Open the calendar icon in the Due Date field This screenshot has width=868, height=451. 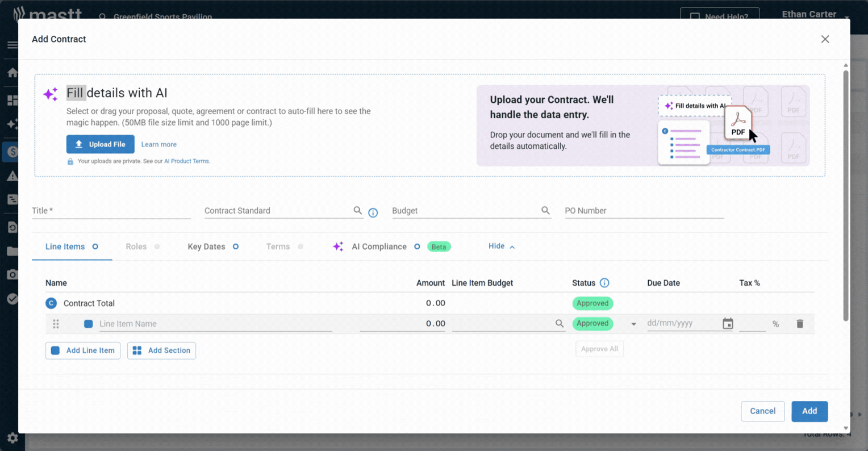728,323
